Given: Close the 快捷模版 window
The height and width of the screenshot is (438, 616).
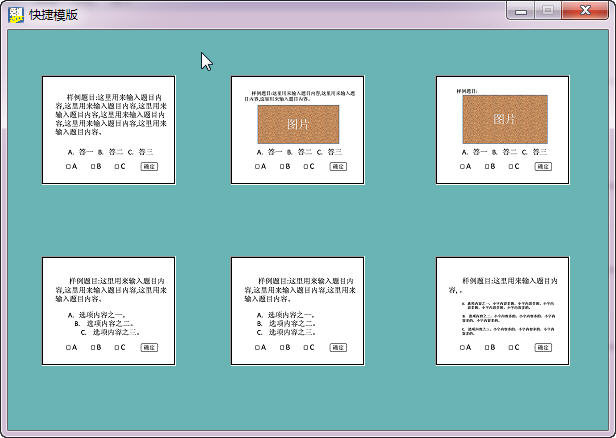Looking at the screenshot, I should click(583, 10).
